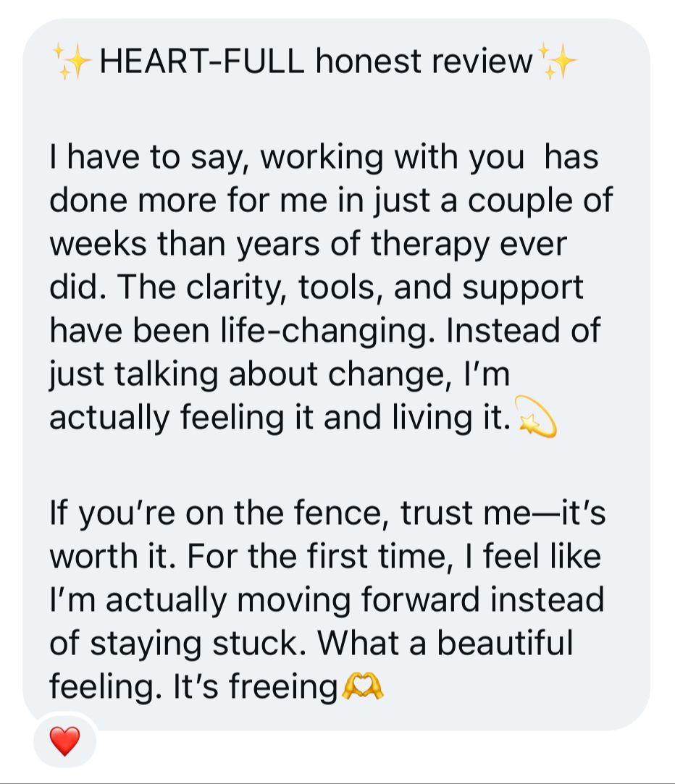Viewport: 675px width, 784px height.
Task: Click the sparkles emoji after review
Action: click(x=557, y=61)
